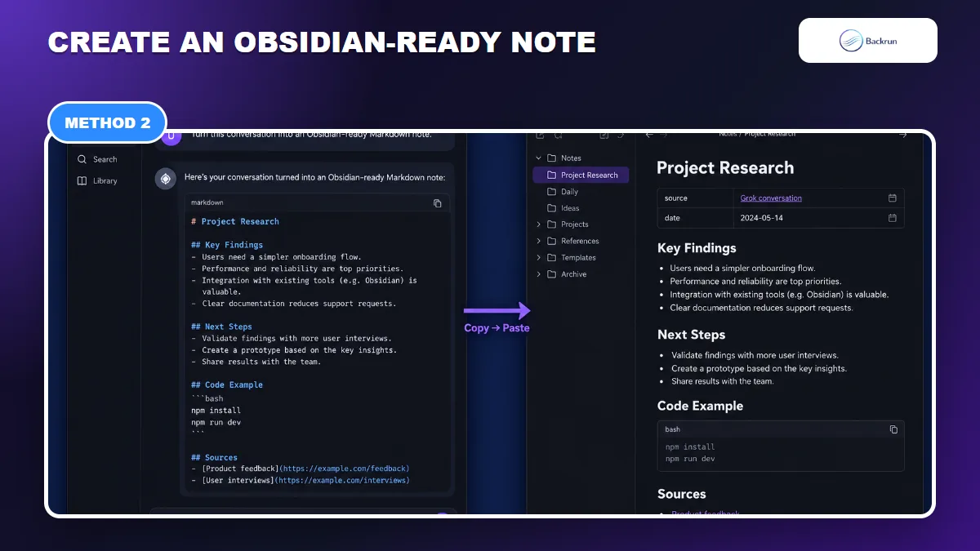Click 'npm run dev' in the Obsidian code block

[x=690, y=459]
